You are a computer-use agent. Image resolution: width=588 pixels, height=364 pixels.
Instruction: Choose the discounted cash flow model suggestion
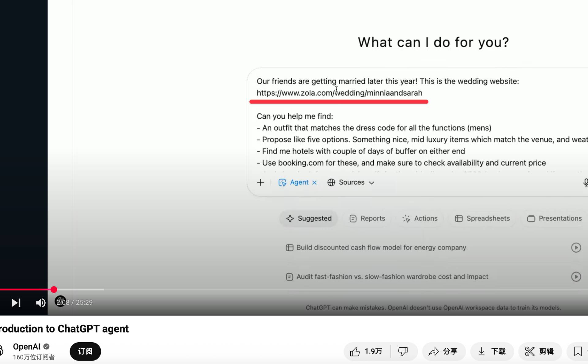(381, 247)
